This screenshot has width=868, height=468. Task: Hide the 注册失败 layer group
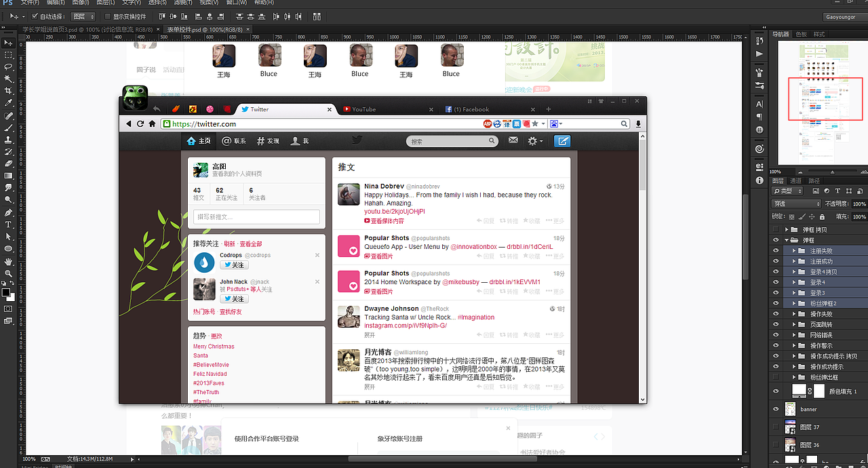pos(776,251)
